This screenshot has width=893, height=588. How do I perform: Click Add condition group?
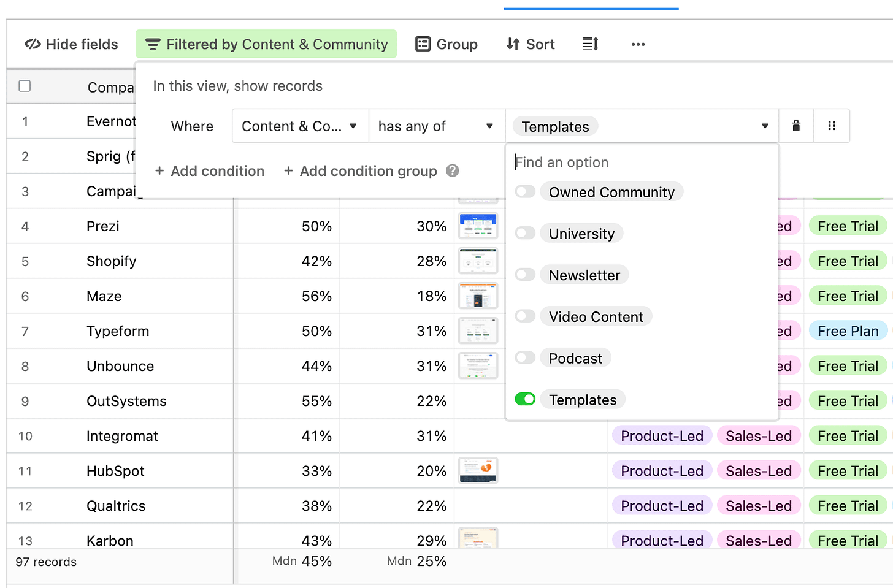pos(361,171)
